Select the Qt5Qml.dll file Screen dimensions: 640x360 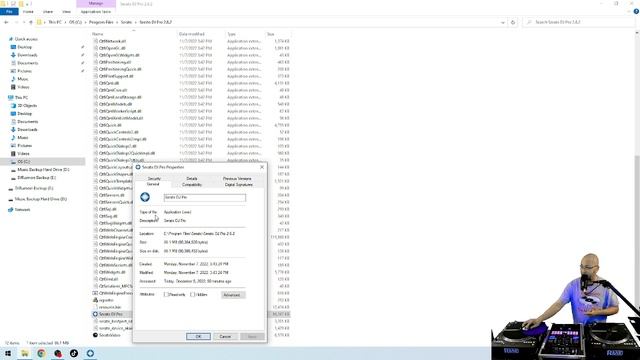(x=109, y=83)
